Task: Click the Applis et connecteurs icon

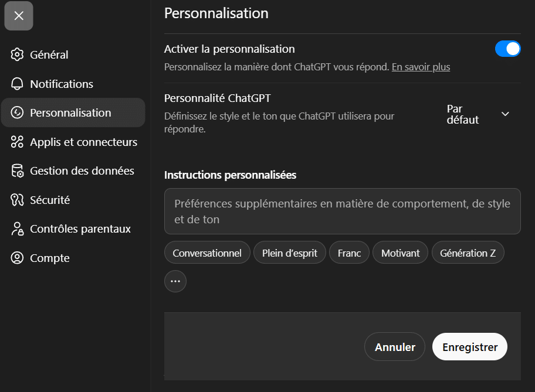Action: (x=18, y=142)
